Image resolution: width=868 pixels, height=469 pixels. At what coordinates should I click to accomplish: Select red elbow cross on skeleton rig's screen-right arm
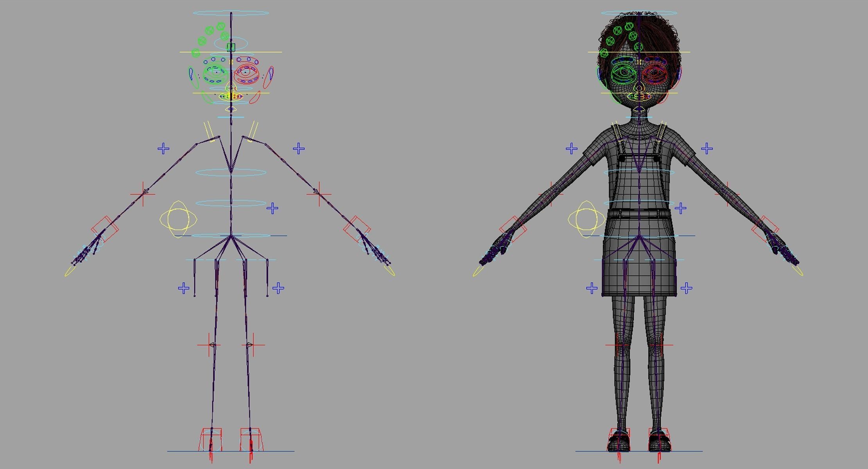(x=319, y=194)
